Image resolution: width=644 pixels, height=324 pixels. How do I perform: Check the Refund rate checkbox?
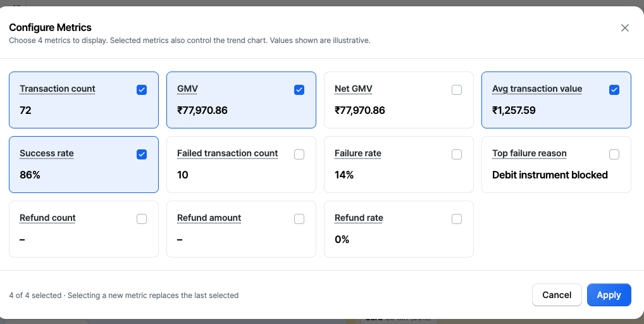(457, 219)
